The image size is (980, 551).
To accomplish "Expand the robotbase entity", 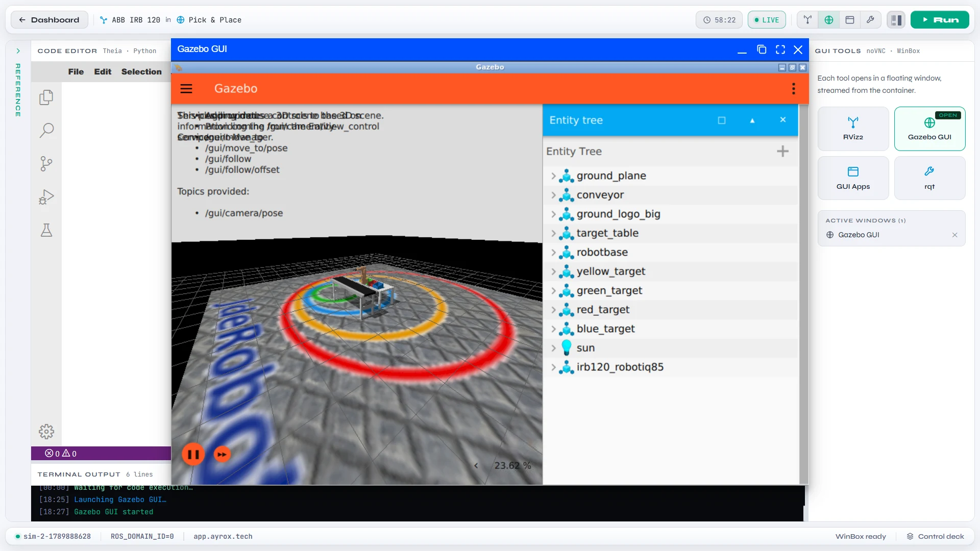I will click(x=553, y=253).
